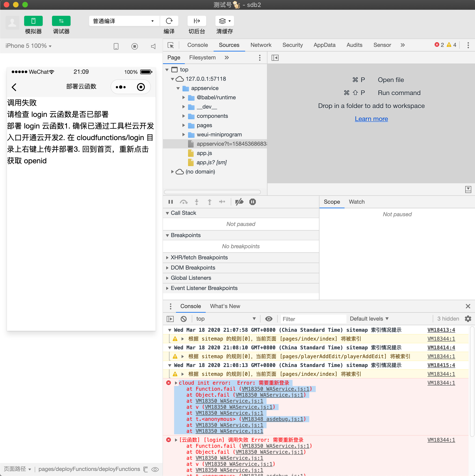Image resolution: width=475 pixels, height=476 pixels.
Task: Deactivate breakpoints toggle icon
Action: (x=239, y=202)
